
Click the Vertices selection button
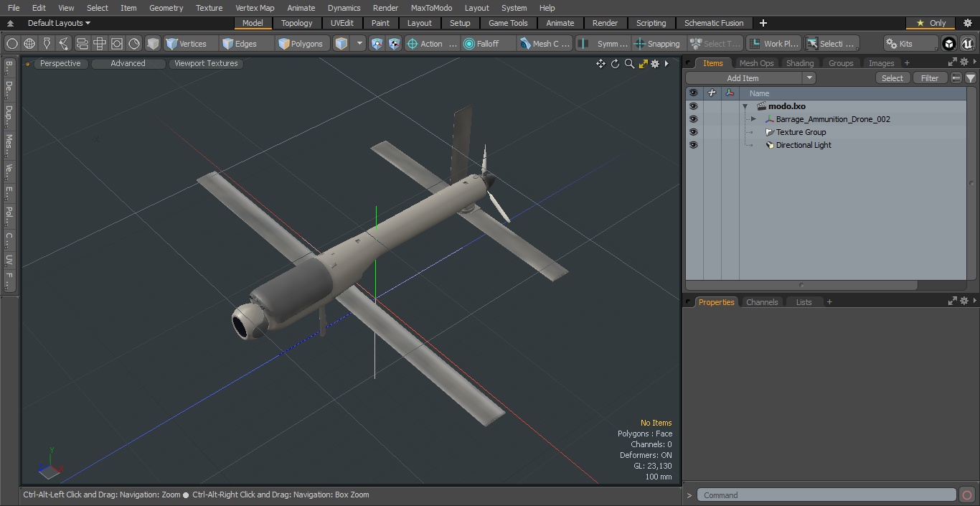190,44
